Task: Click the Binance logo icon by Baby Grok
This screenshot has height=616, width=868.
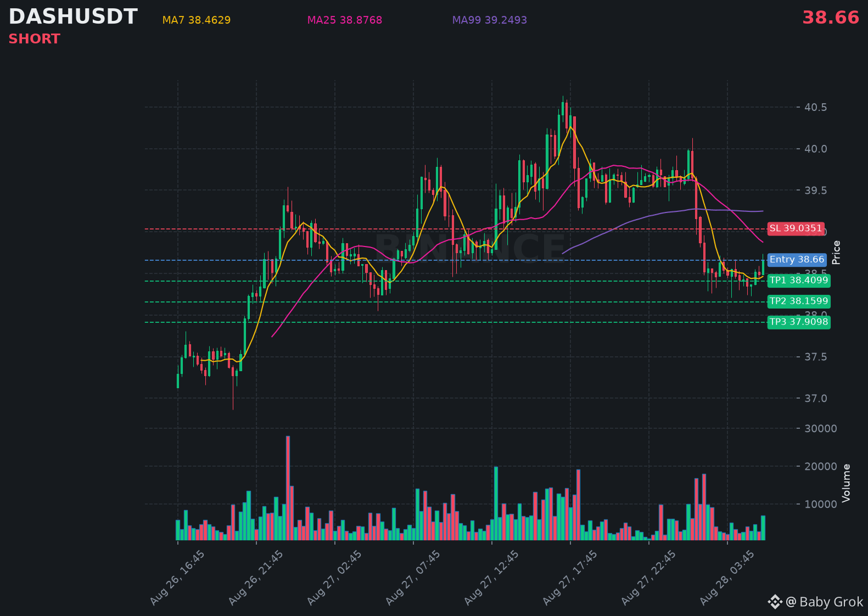Action: (775, 602)
